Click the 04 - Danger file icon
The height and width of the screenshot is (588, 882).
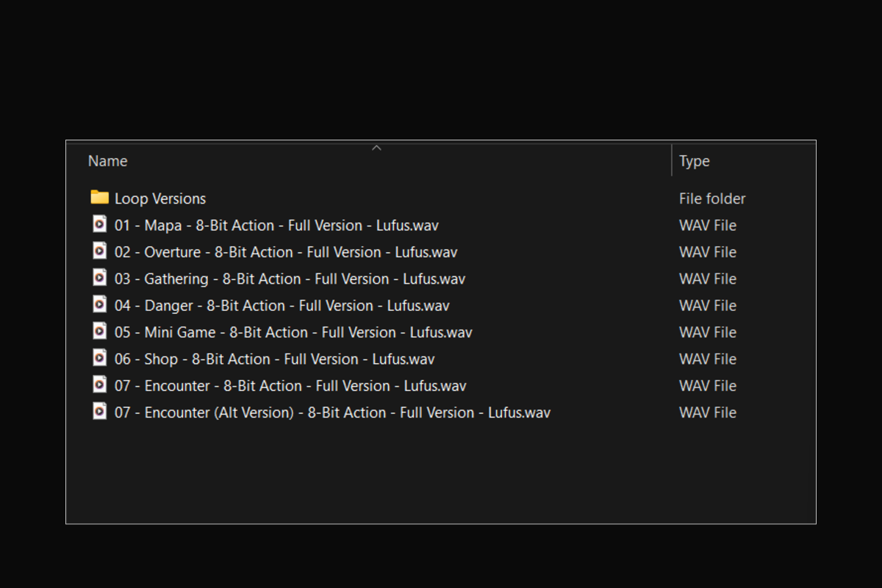(99, 304)
